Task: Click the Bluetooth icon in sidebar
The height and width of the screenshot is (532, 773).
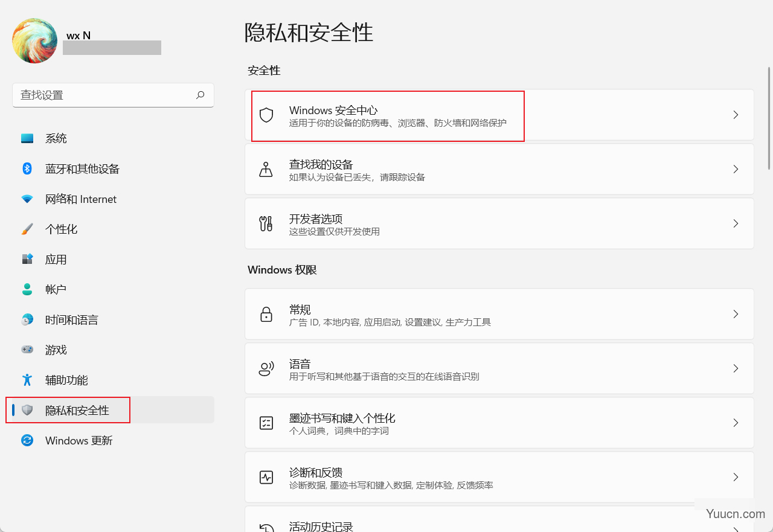Action: 27,168
